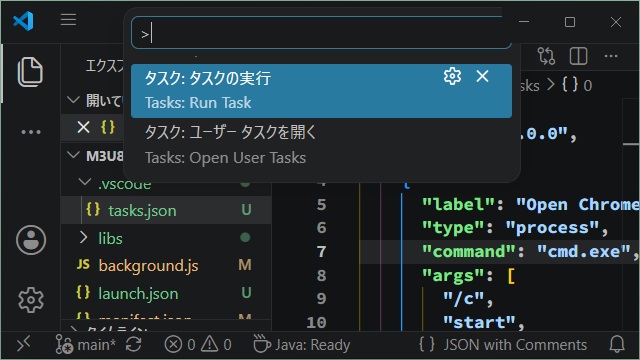The width and height of the screenshot is (640, 360).
Task: Click the "start" string on line 10
Action: click(479, 322)
